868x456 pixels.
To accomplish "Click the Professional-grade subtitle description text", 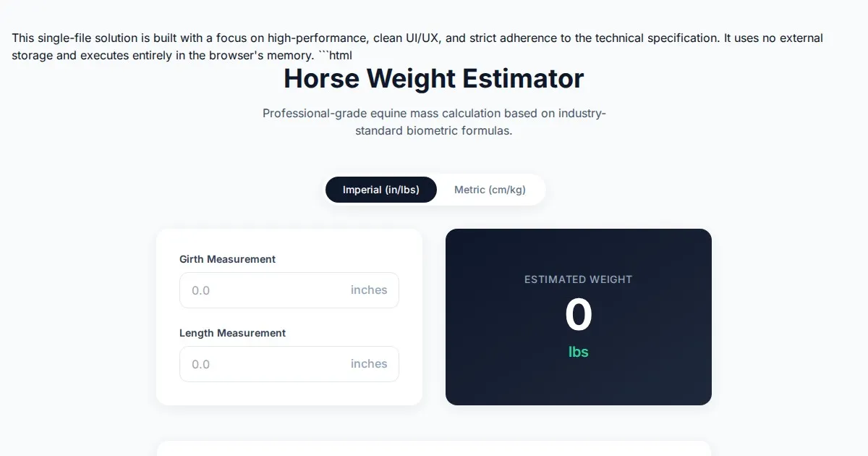I will [433, 122].
